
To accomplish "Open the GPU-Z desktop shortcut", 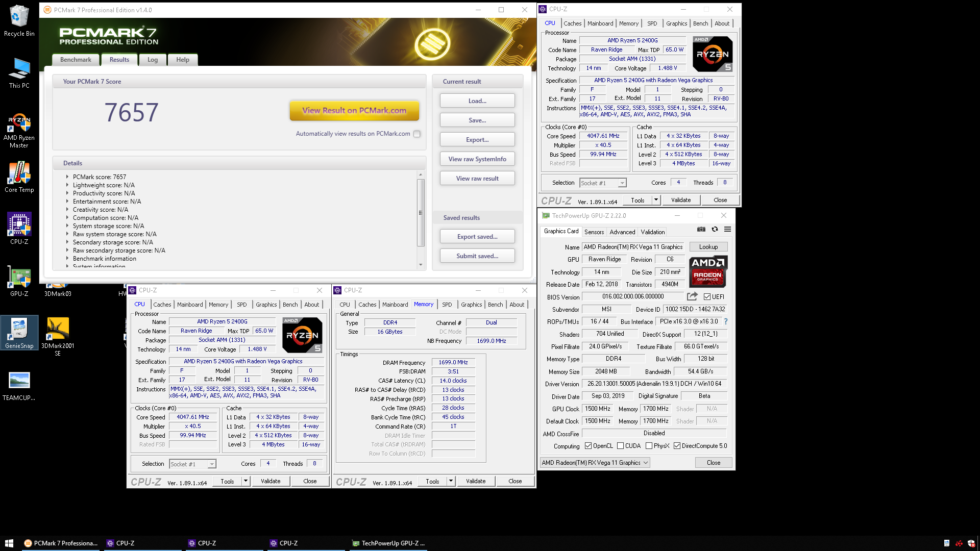I will pos(19,281).
